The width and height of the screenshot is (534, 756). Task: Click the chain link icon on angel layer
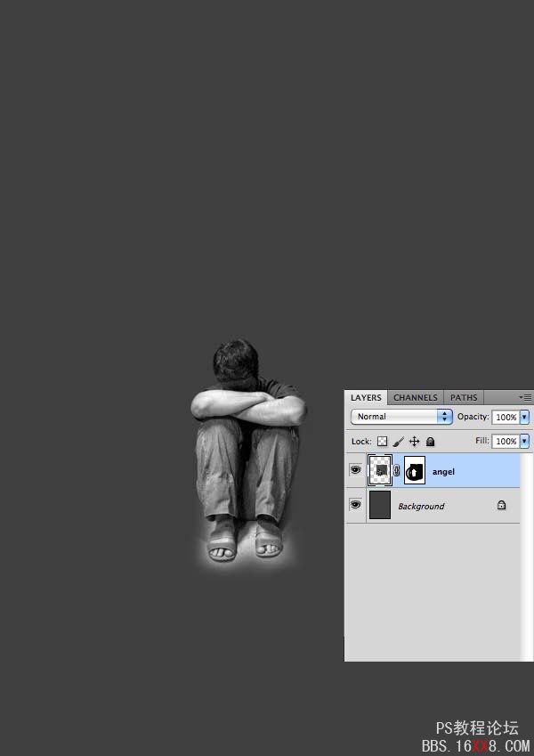(x=397, y=470)
